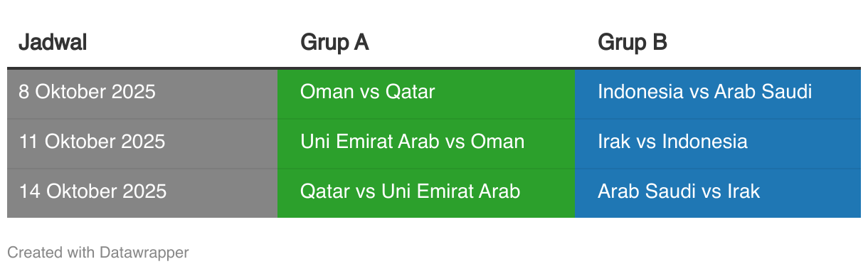Click the word Irak in the last Grup B row
This screenshot has width=868, height=269.
[x=743, y=191]
